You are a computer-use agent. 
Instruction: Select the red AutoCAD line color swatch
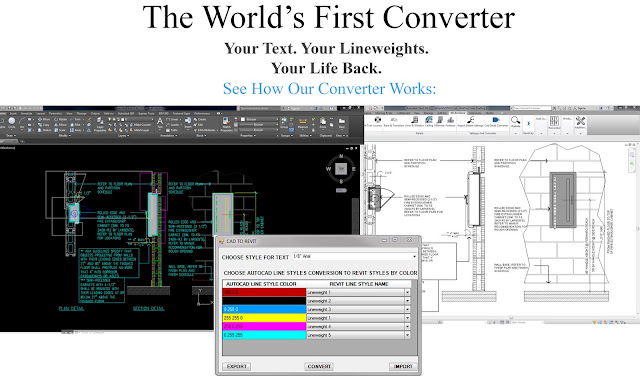[x=264, y=292]
